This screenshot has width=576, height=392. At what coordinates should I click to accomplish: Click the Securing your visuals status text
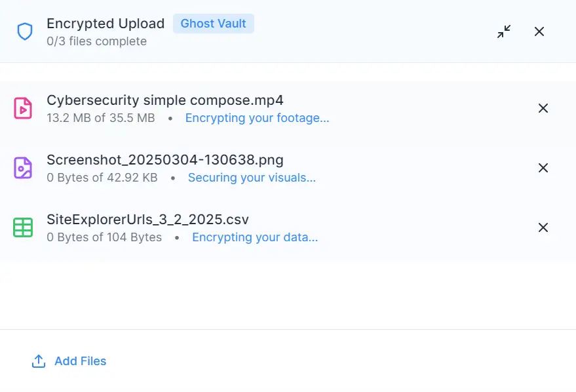252,178
